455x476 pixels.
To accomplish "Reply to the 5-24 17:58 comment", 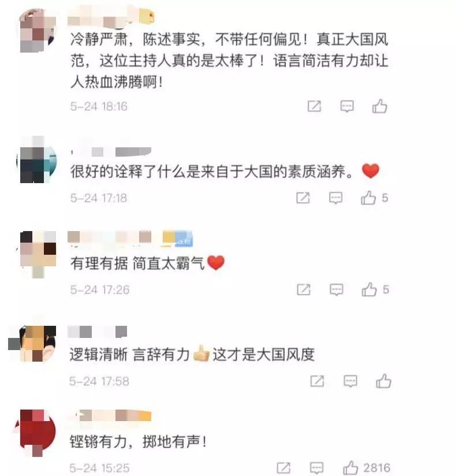I will point(350,381).
